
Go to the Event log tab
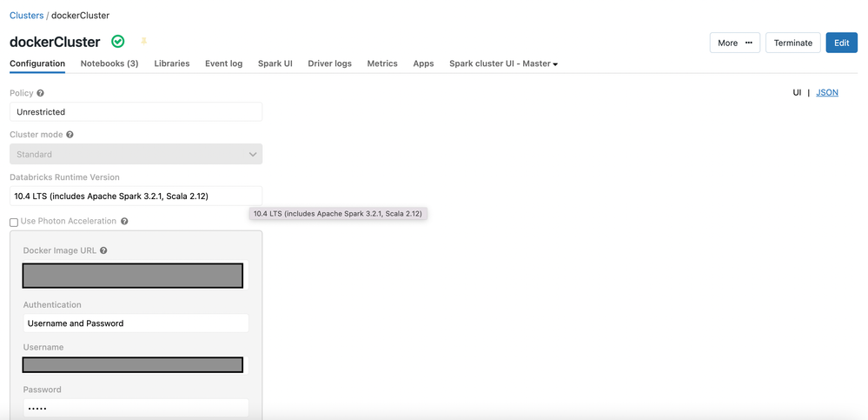tap(223, 63)
